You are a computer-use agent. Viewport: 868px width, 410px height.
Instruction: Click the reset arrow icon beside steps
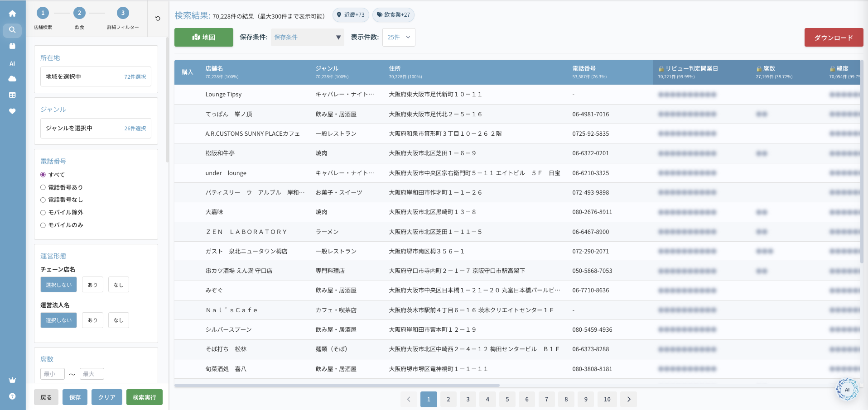click(x=158, y=19)
